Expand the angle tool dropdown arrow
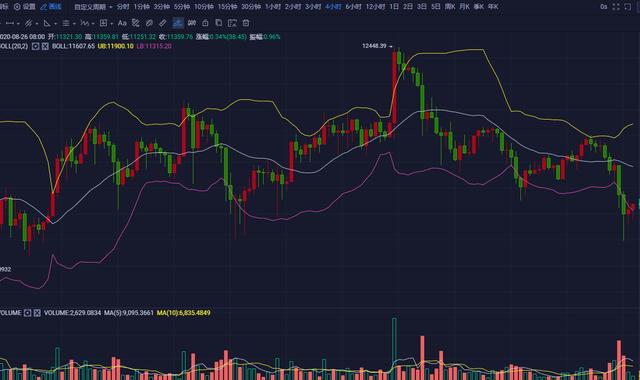The height and width of the screenshot is (380, 640). pos(56,24)
